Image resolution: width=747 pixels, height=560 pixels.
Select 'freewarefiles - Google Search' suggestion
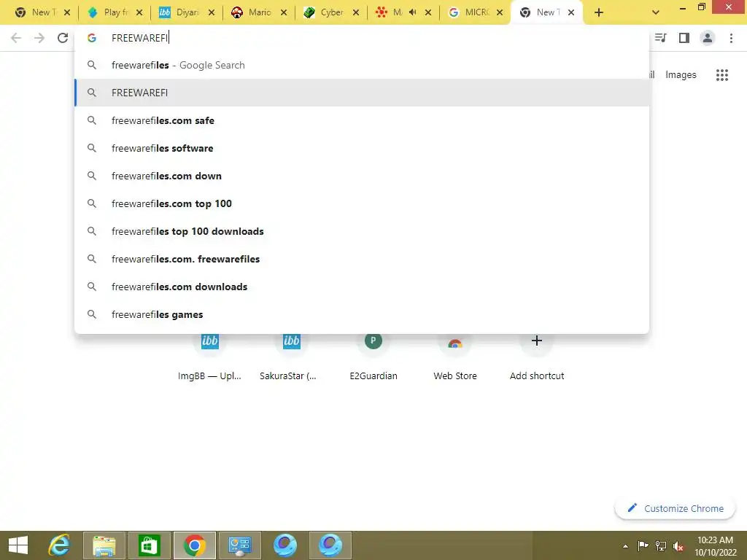[x=362, y=65]
